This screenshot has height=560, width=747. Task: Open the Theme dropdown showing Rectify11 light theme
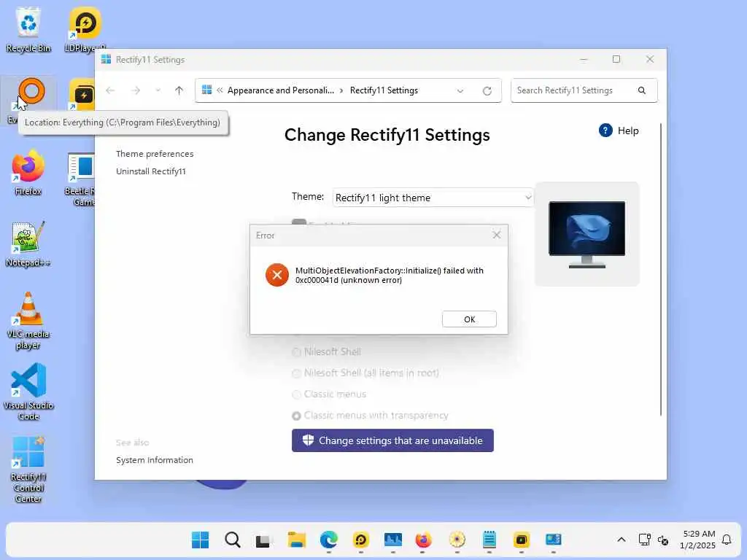[433, 198]
